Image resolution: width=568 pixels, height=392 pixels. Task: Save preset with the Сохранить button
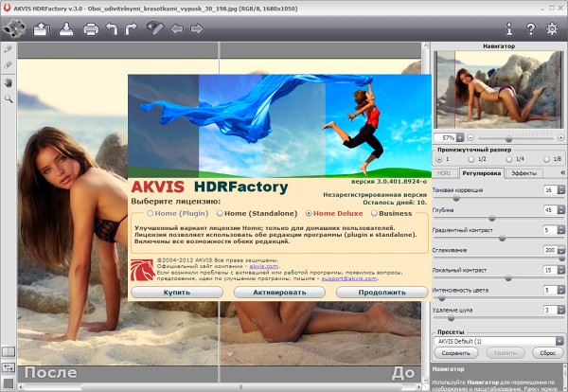pyautogui.click(x=455, y=353)
